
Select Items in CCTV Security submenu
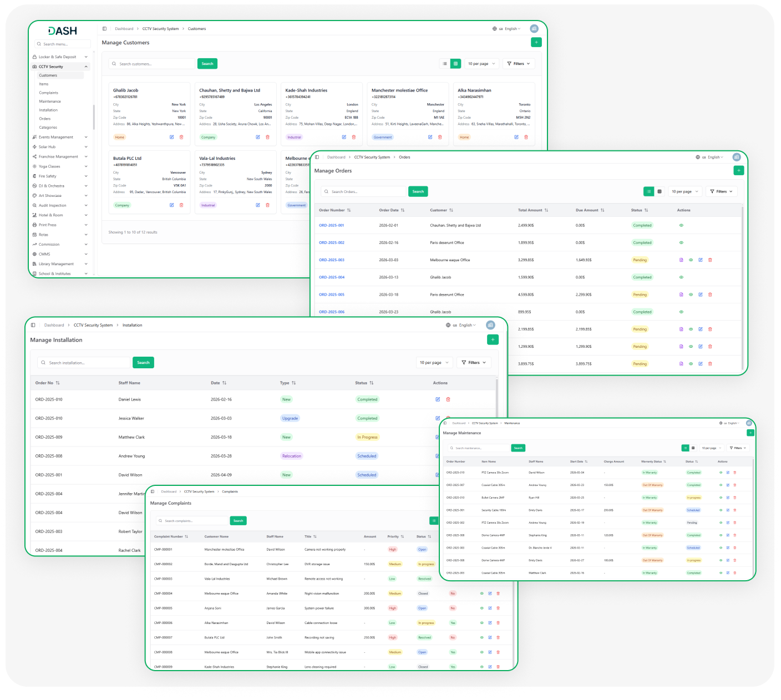(x=44, y=84)
